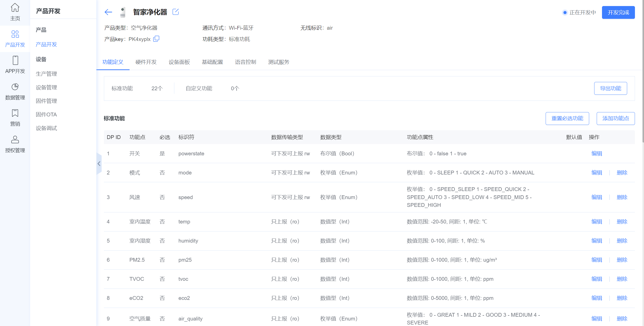Switch to the 测试服务 tab
644x326 pixels.
[279, 62]
